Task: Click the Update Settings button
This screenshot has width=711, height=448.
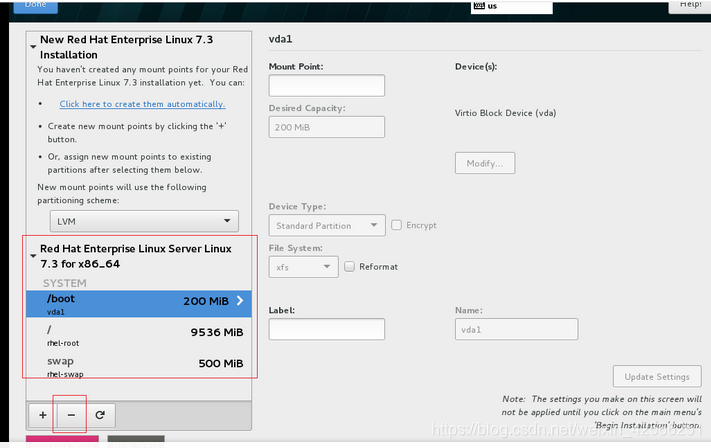Action: point(657,376)
